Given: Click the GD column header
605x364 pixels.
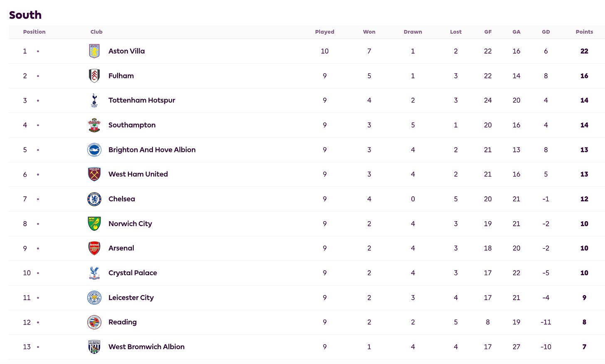Looking at the screenshot, I should point(546,32).
